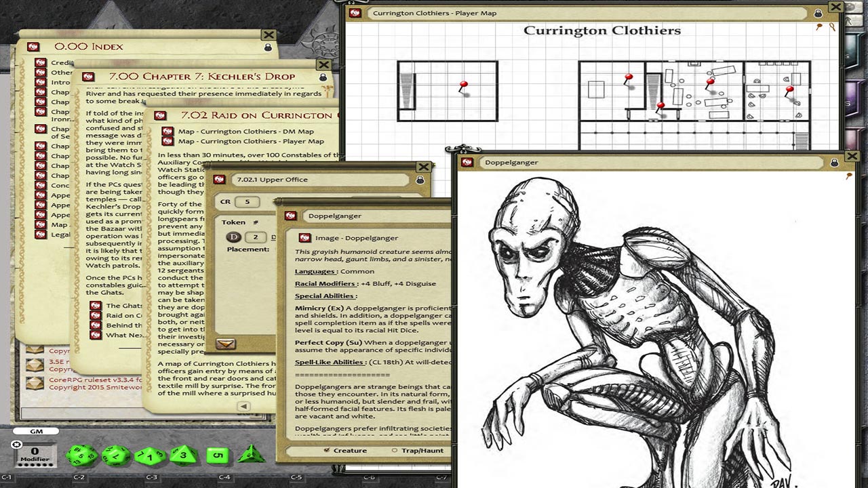Click the Modifier box showing 0

coord(35,454)
